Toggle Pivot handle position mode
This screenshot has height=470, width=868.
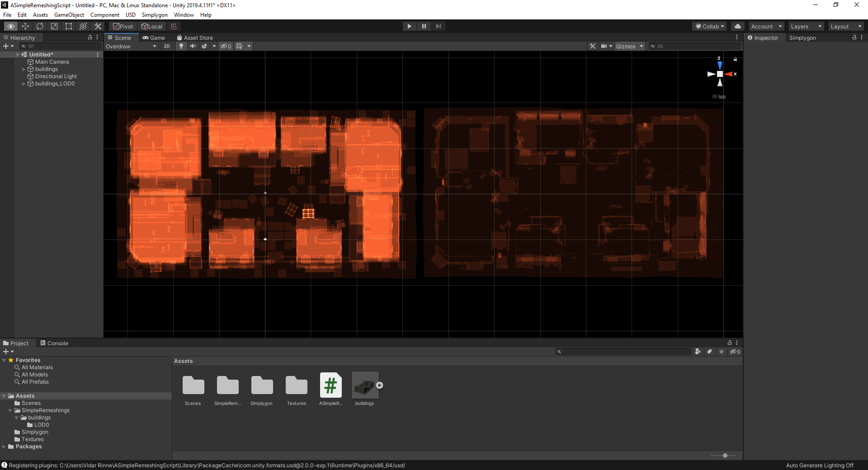pos(123,26)
